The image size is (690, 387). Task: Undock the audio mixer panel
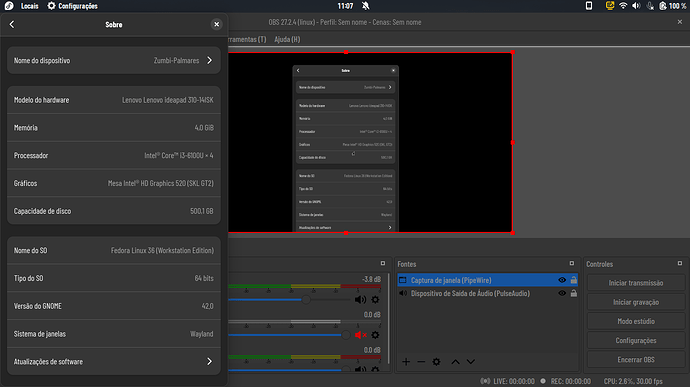tap(383, 263)
